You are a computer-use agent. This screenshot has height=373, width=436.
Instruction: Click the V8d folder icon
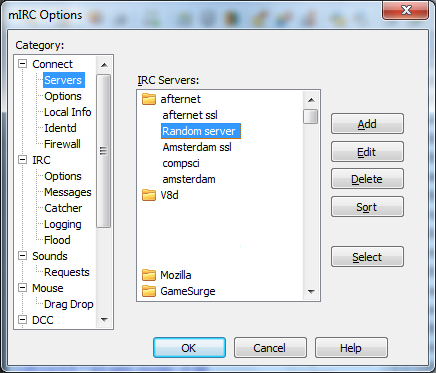tap(149, 195)
